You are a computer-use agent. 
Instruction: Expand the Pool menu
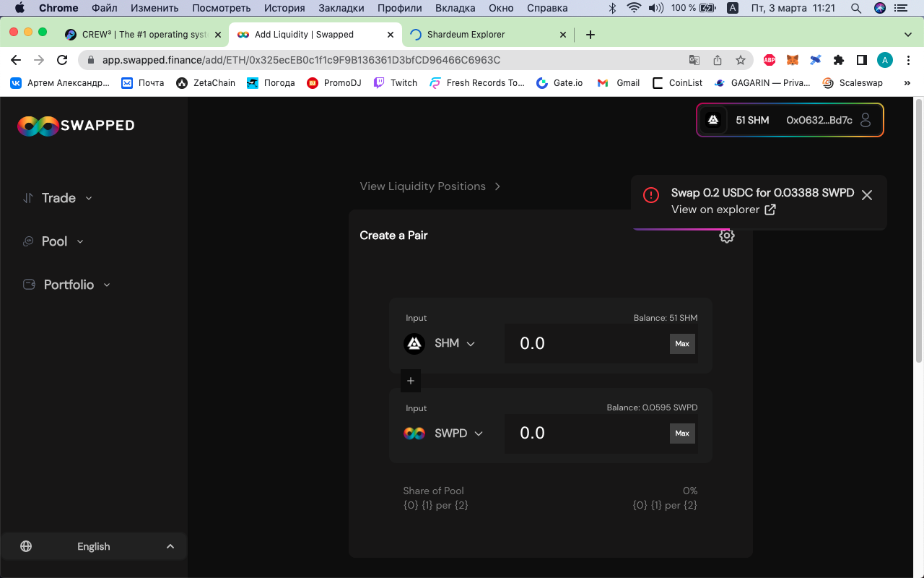coord(53,241)
